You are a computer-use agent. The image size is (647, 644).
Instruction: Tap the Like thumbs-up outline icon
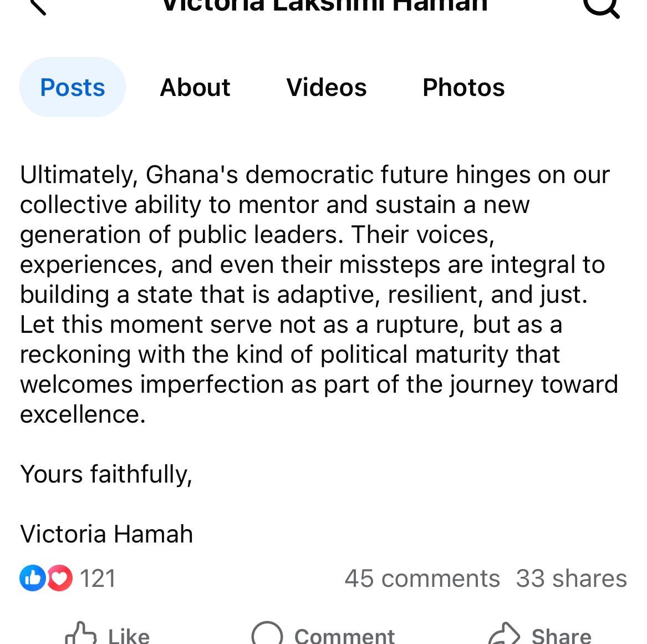[81, 633]
